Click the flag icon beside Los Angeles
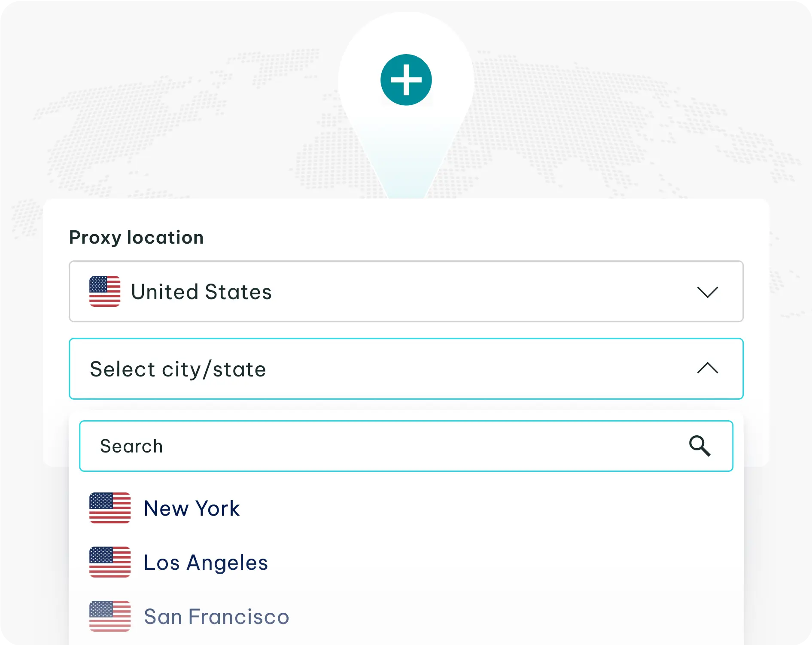Screen dimensions: 812x645 [110, 562]
